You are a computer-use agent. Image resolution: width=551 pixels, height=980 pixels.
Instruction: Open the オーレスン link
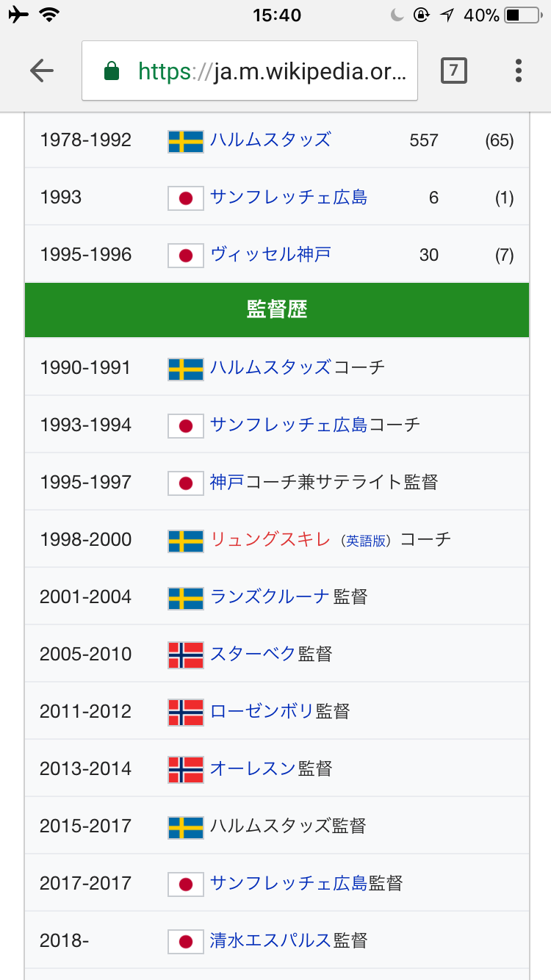[x=253, y=768]
